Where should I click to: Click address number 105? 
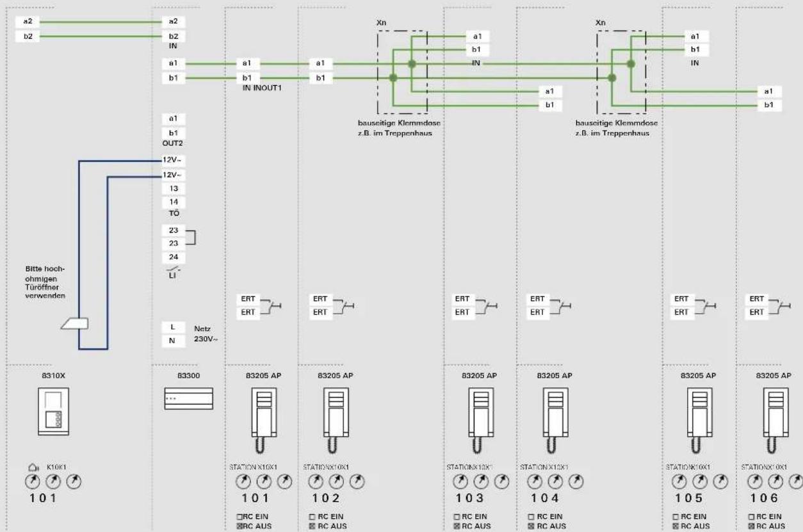(689, 497)
